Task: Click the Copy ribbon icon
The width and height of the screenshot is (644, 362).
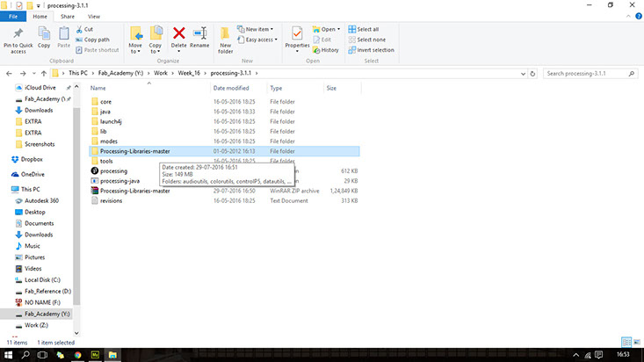Action: pos(44,33)
